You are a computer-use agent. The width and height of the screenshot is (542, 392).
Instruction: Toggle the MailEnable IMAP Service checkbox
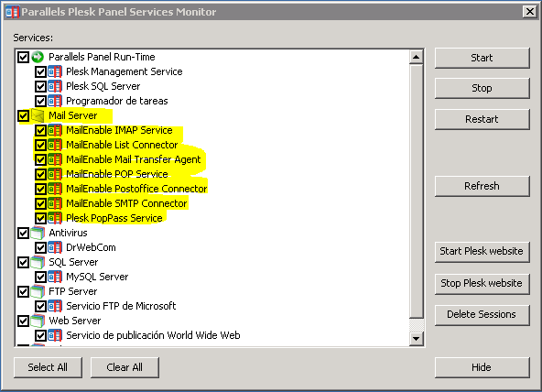point(40,130)
